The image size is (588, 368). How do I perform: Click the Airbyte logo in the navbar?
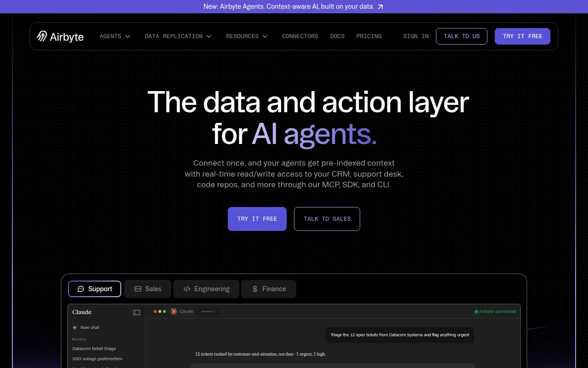60,36
